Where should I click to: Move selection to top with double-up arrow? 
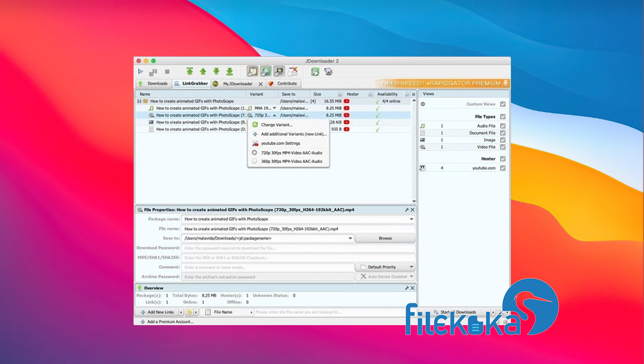tap(189, 72)
